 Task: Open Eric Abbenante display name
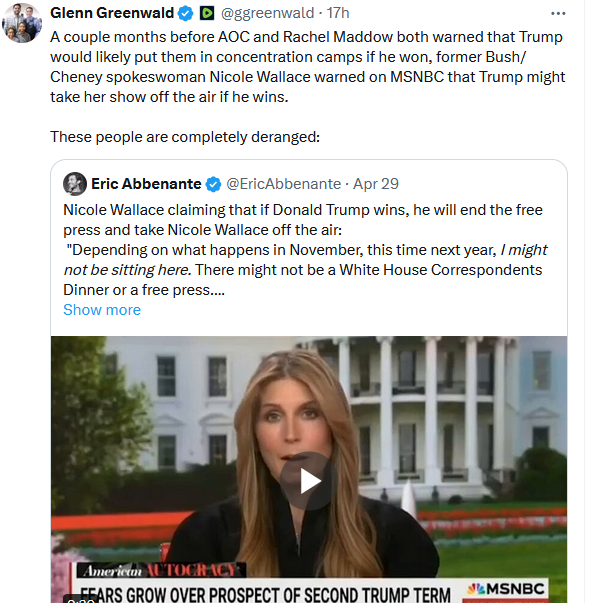(x=146, y=184)
